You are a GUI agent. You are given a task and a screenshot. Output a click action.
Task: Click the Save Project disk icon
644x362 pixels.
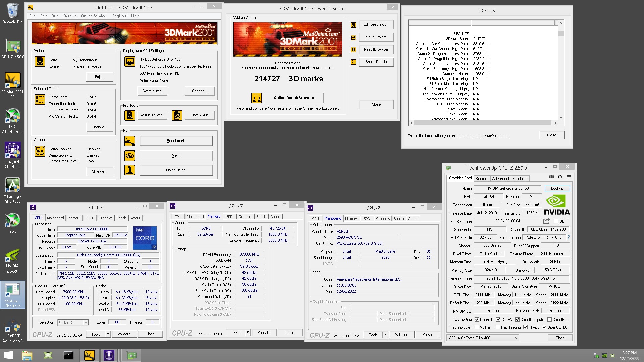(x=353, y=37)
